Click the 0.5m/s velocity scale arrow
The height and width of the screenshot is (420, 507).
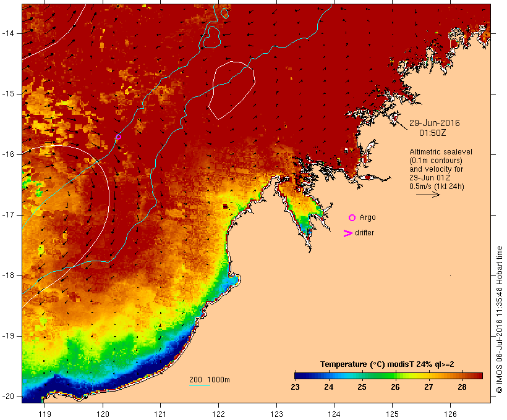pyautogui.click(x=428, y=195)
